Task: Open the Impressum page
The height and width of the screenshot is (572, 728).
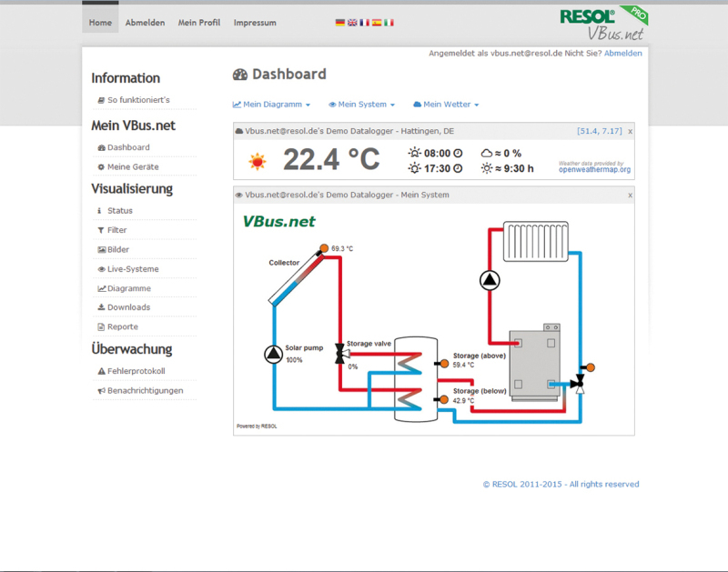Action: 255,22
